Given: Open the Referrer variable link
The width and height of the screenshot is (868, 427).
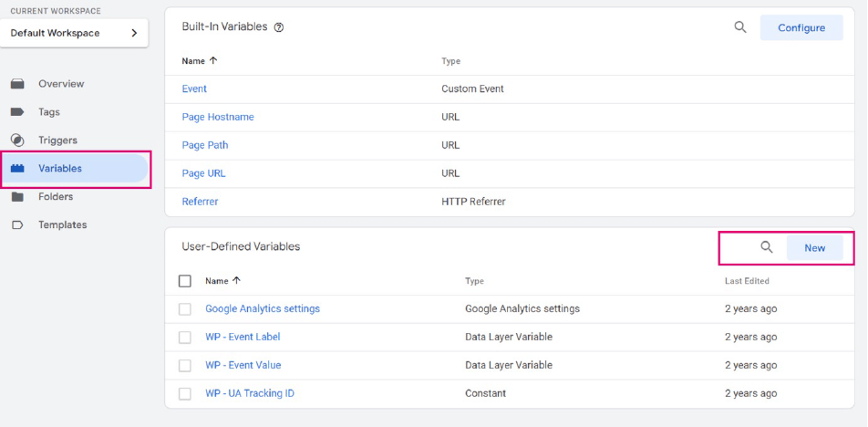Looking at the screenshot, I should coord(200,202).
